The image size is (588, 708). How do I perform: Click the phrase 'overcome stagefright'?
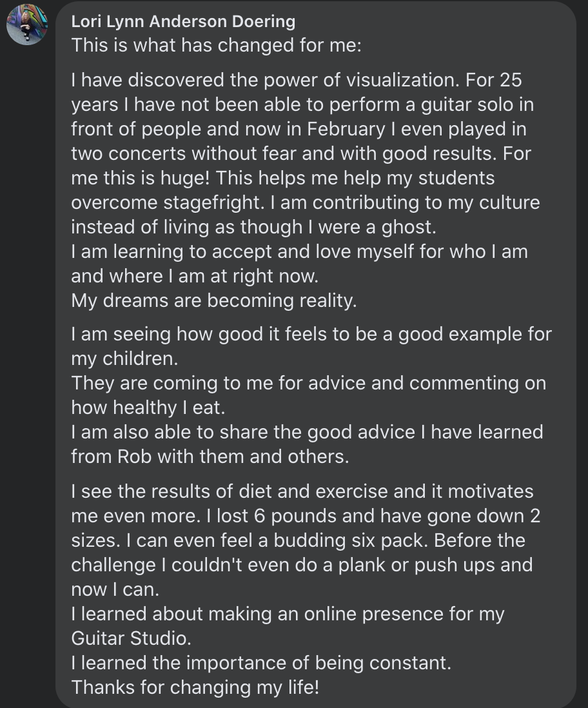click(168, 202)
